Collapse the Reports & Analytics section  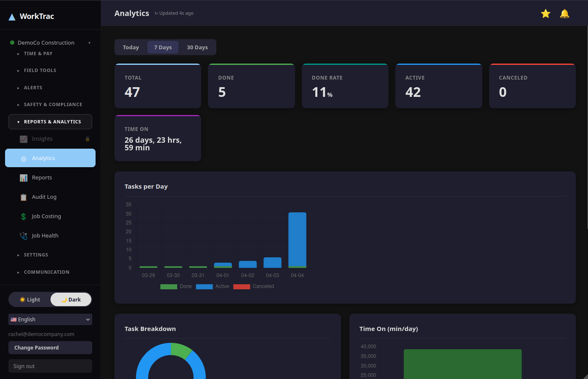point(50,122)
